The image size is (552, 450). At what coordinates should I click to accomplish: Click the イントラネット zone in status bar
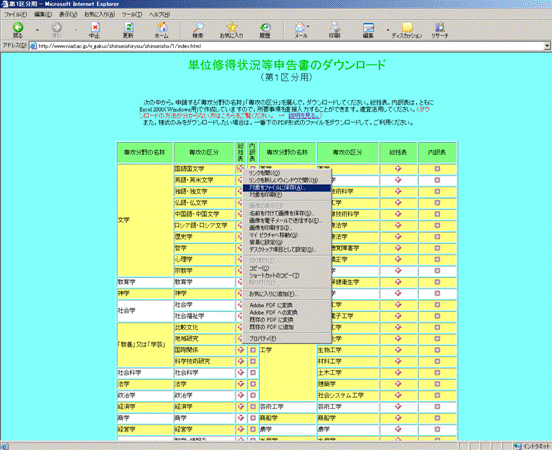(532, 446)
